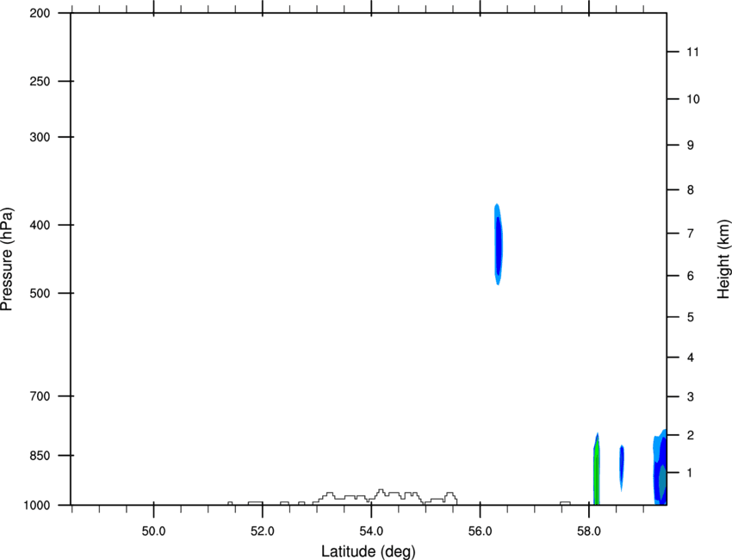Click the 8 km height label
The image size is (732, 560).
coord(691,190)
